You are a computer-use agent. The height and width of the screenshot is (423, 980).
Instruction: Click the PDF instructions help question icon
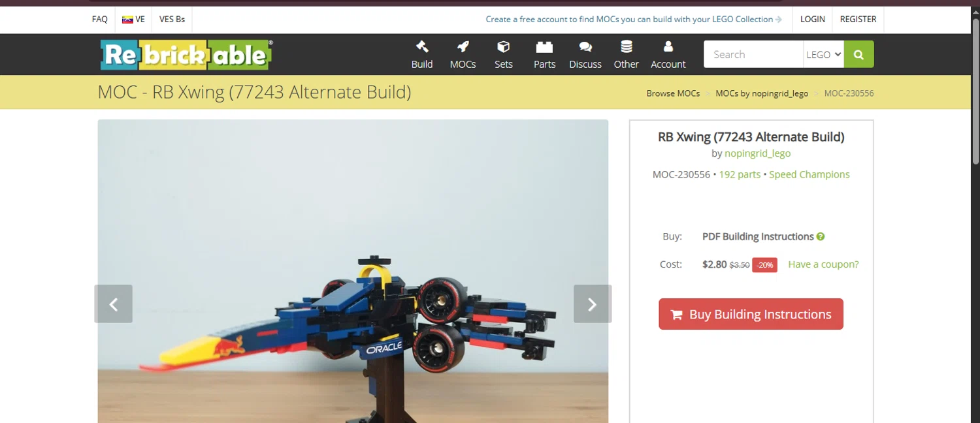(821, 237)
